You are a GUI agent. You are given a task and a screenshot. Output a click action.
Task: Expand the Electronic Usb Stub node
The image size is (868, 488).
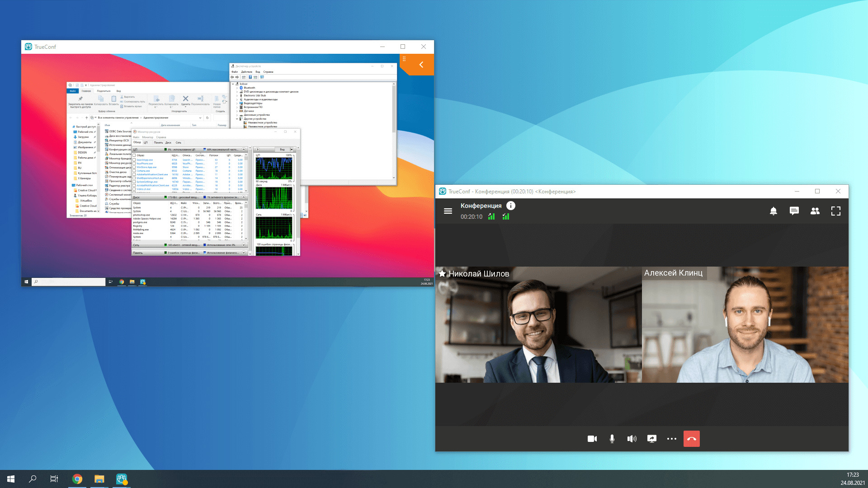(237, 95)
